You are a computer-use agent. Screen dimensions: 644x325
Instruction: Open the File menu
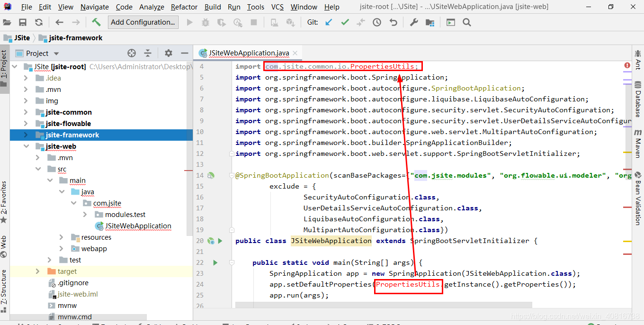pyautogui.click(x=27, y=7)
